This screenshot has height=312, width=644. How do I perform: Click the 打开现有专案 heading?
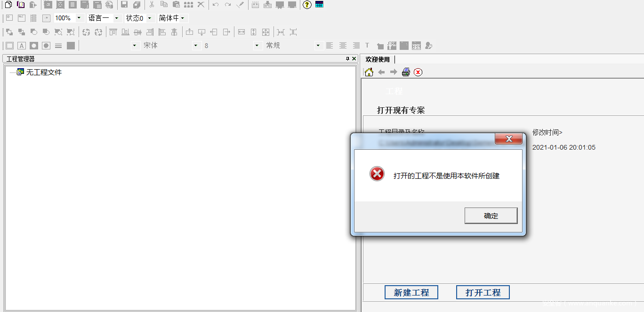coord(401,110)
